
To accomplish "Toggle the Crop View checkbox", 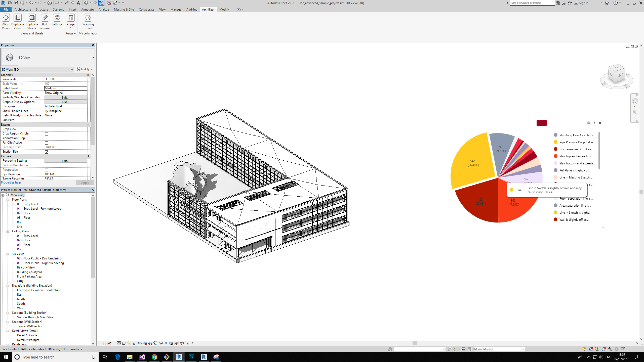I will tap(47, 129).
